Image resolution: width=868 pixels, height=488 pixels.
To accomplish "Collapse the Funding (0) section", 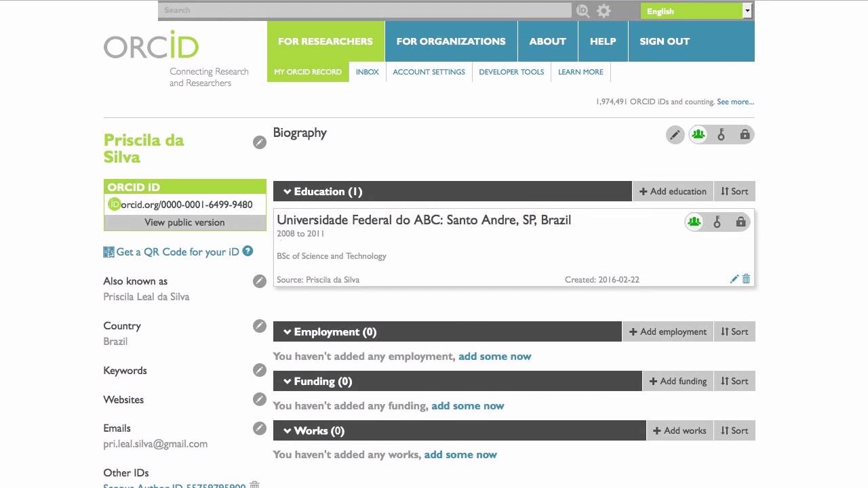I will tap(288, 382).
